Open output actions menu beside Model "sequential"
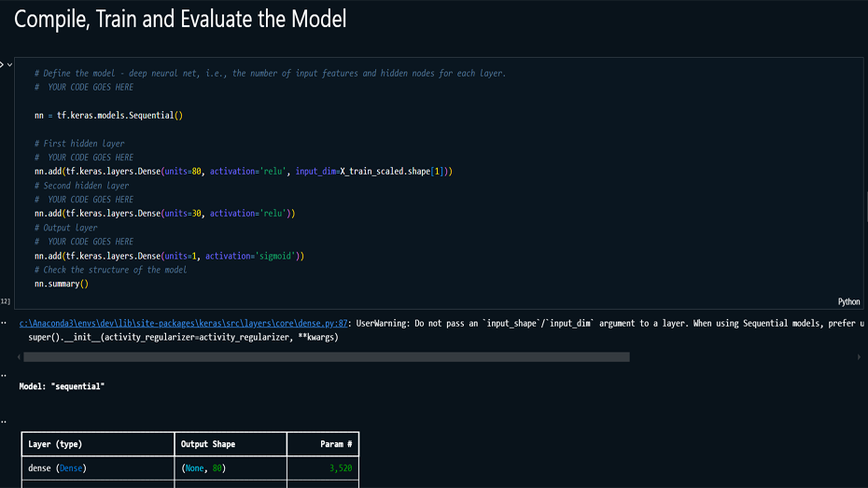Image resolution: width=868 pixels, height=488 pixels. pos(4,375)
